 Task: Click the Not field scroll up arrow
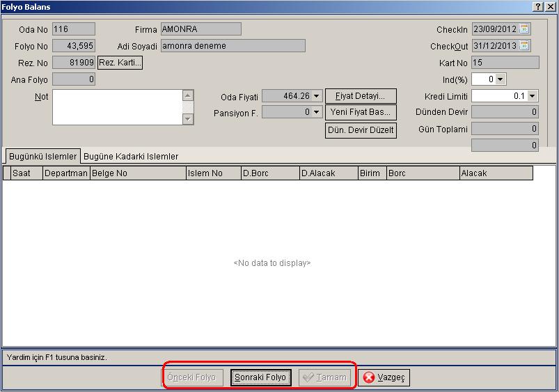pyautogui.click(x=188, y=95)
